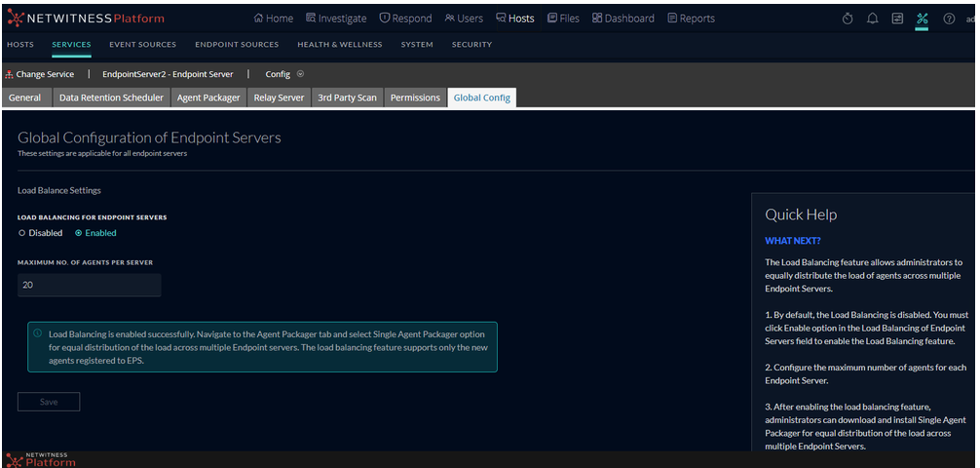This screenshot has height=468, width=980.
Task: Open the Data Retention Scheduler tab
Action: (x=111, y=97)
